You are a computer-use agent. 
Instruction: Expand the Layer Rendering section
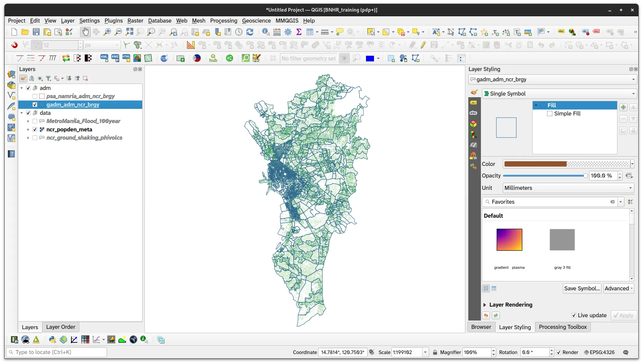[485, 305]
